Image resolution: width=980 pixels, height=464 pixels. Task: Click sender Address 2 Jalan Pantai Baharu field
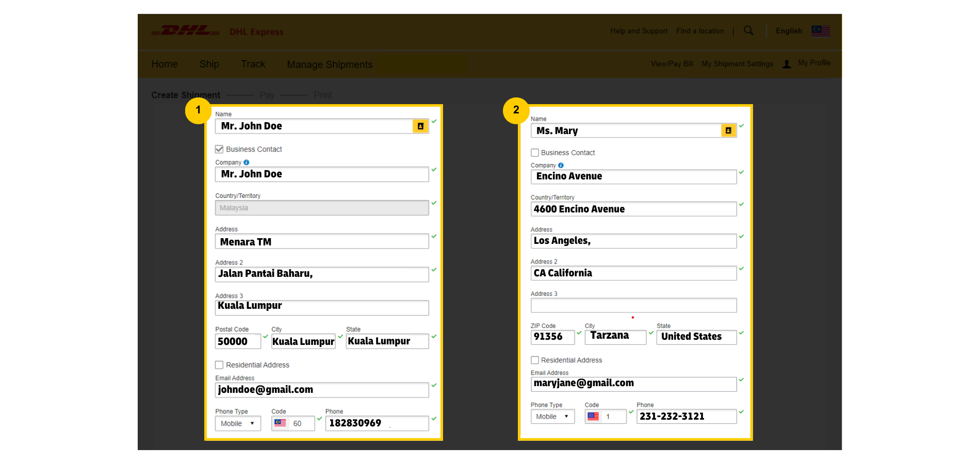[x=322, y=274]
